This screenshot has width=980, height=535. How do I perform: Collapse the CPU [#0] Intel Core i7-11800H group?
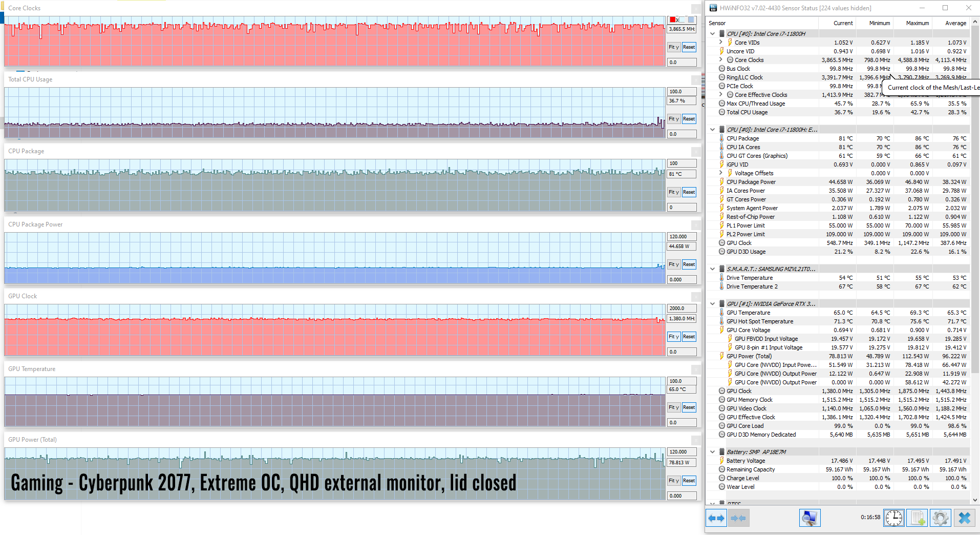coord(712,34)
